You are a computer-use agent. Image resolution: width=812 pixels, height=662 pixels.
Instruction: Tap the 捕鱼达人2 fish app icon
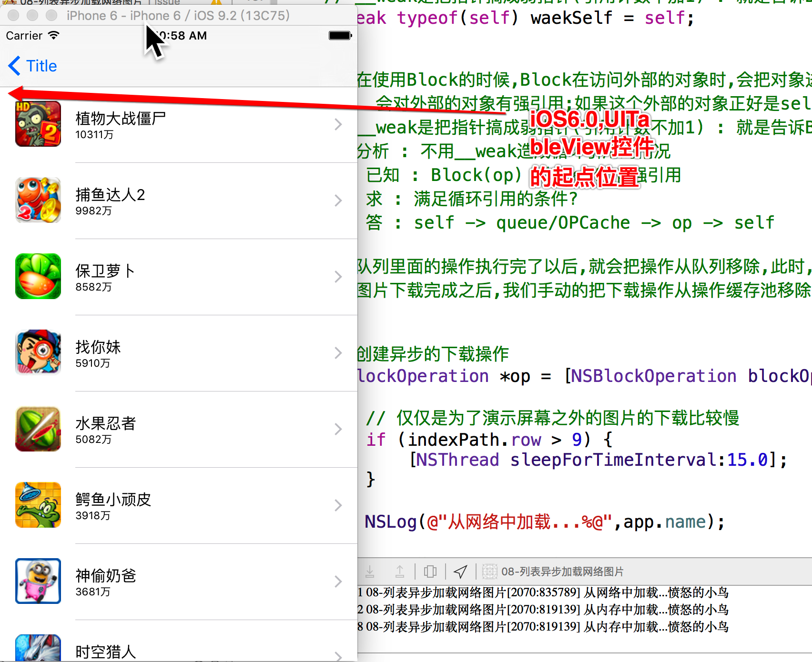pos(38,200)
